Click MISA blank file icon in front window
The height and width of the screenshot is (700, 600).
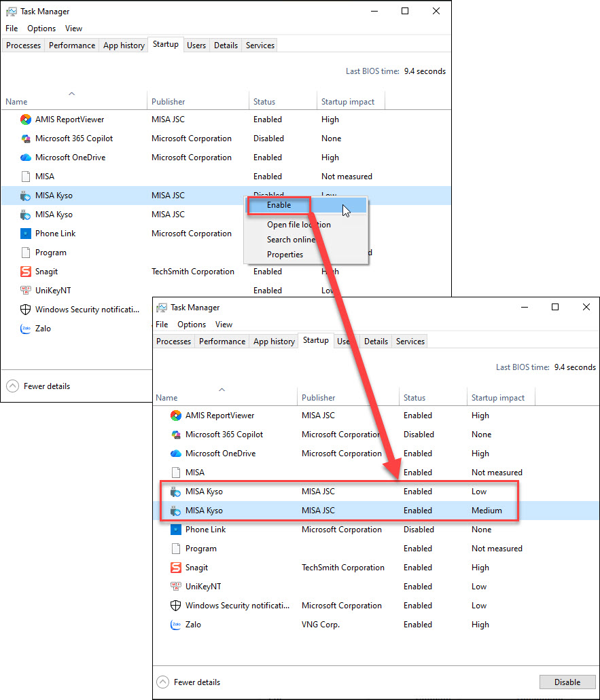[175, 473]
